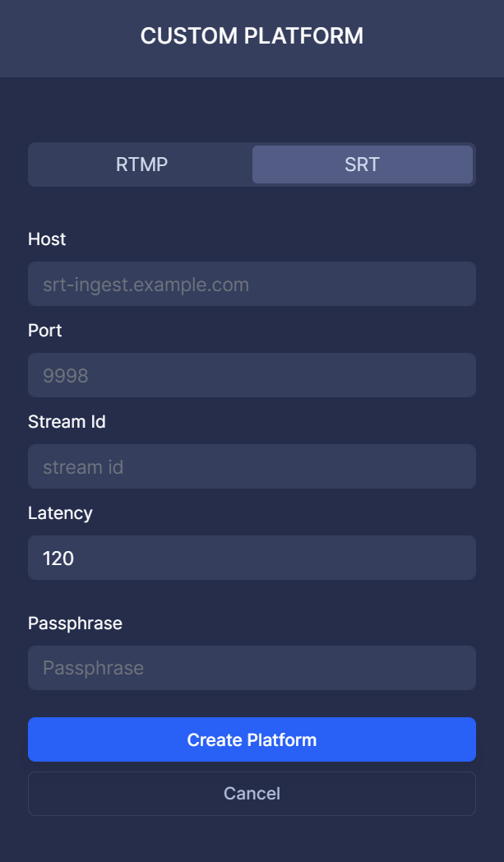Click the Passphrase input field
This screenshot has width=504, height=862.
click(x=252, y=668)
